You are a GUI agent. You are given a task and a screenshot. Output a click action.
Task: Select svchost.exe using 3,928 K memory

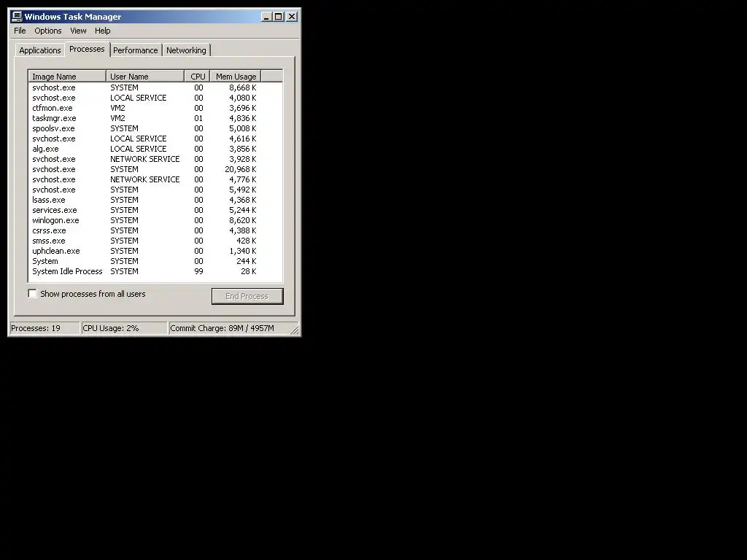coord(155,159)
